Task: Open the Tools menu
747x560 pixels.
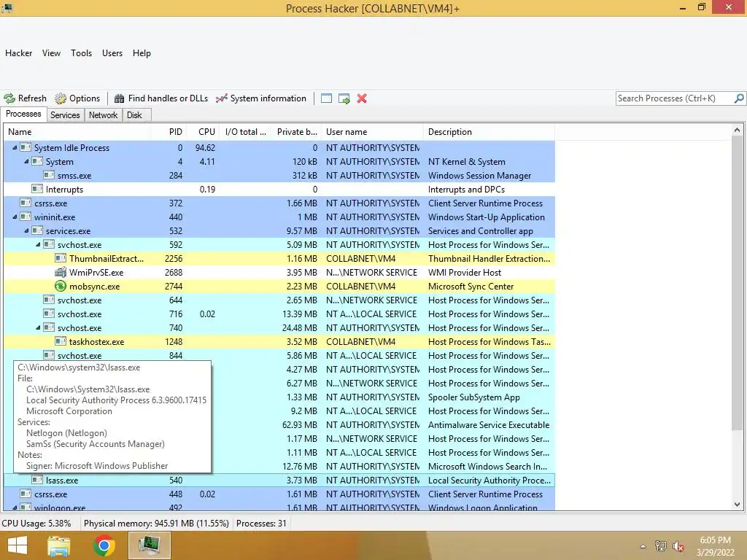Action: tap(82, 53)
